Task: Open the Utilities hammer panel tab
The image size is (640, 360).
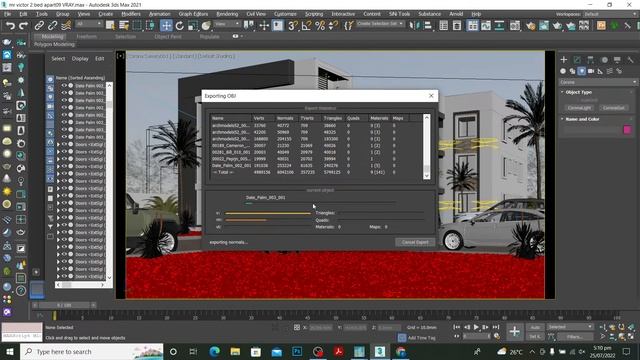Action: (631, 60)
